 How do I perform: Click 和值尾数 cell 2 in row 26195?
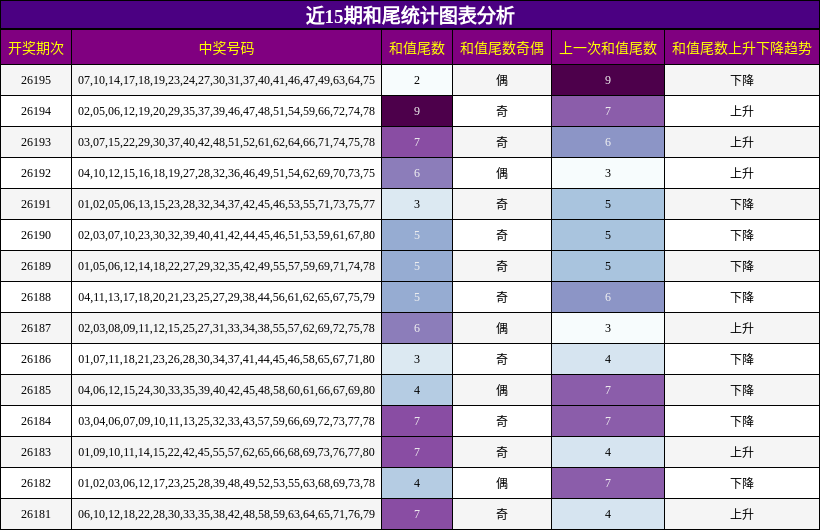pos(417,80)
